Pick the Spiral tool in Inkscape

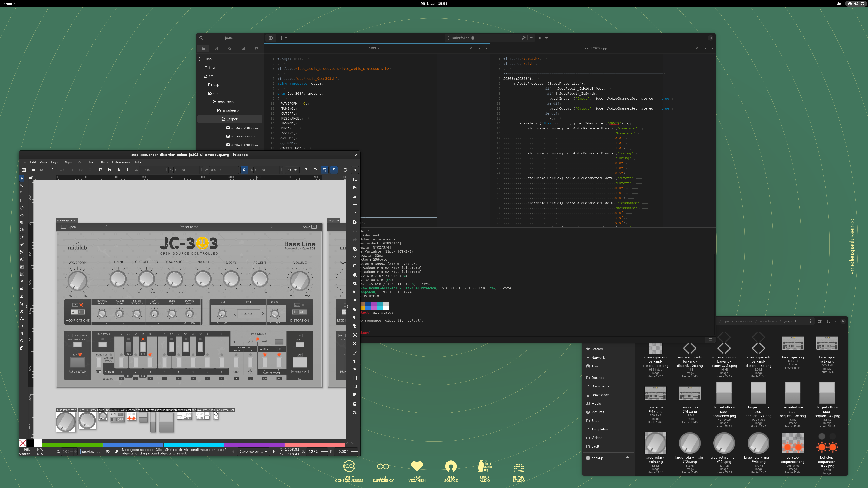coord(21,230)
